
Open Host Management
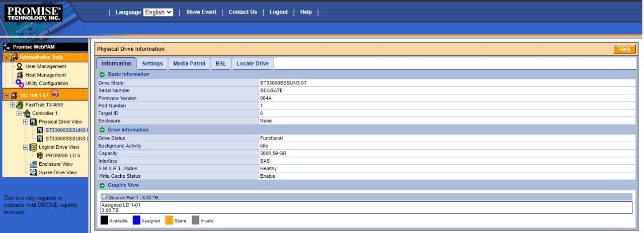click(45, 75)
